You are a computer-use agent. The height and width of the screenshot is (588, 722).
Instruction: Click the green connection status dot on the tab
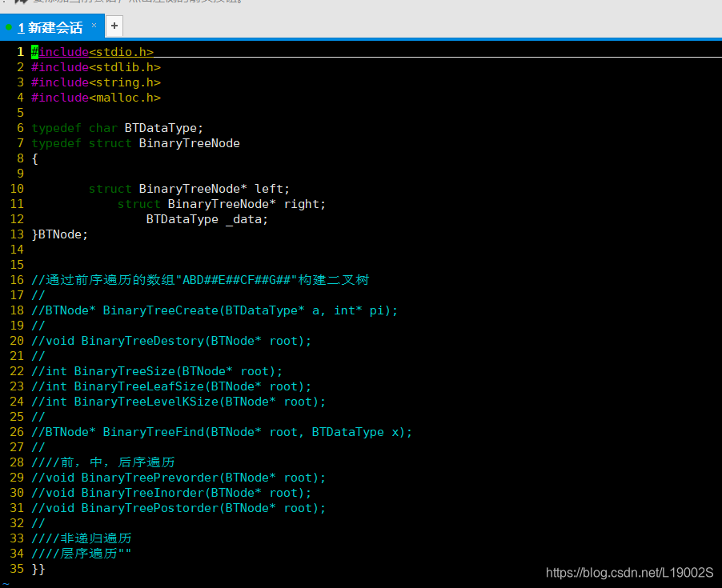point(9,27)
